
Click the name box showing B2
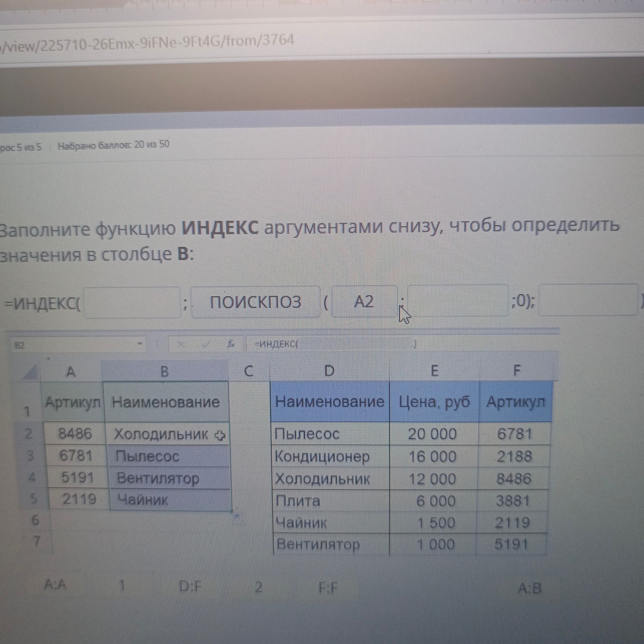(79, 344)
